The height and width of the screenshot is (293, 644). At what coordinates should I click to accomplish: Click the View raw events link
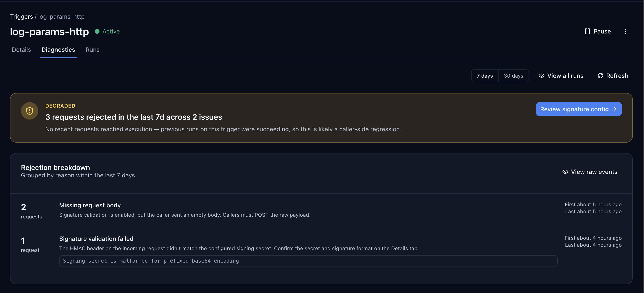(594, 172)
